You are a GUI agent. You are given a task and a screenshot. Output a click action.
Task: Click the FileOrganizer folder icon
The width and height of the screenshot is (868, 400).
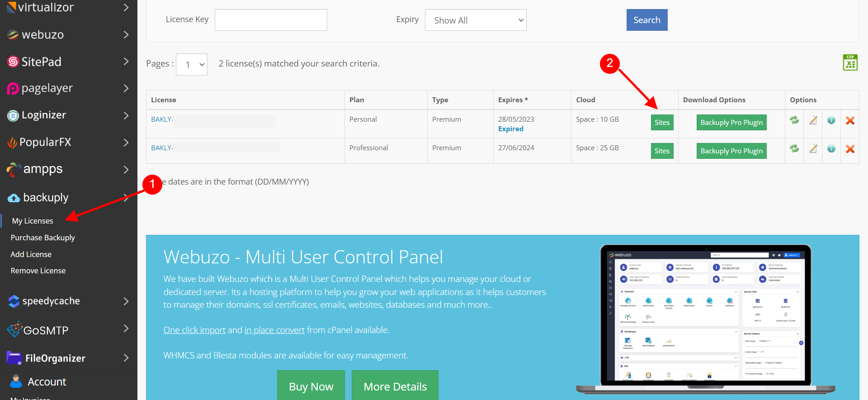coord(14,358)
